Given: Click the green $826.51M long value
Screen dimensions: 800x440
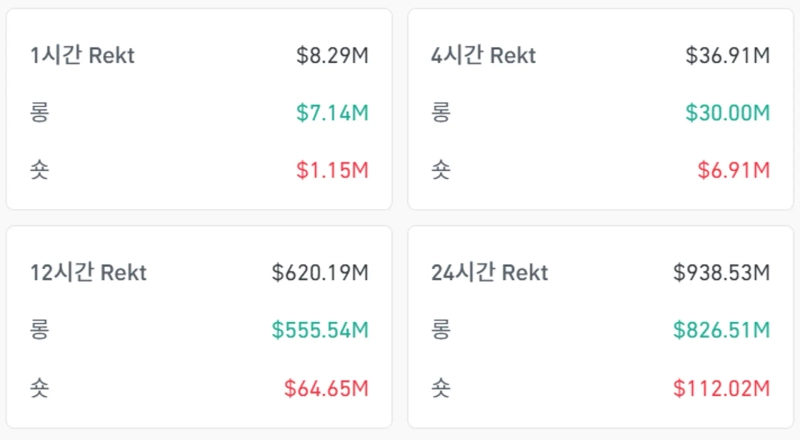Looking at the screenshot, I should (x=721, y=330).
